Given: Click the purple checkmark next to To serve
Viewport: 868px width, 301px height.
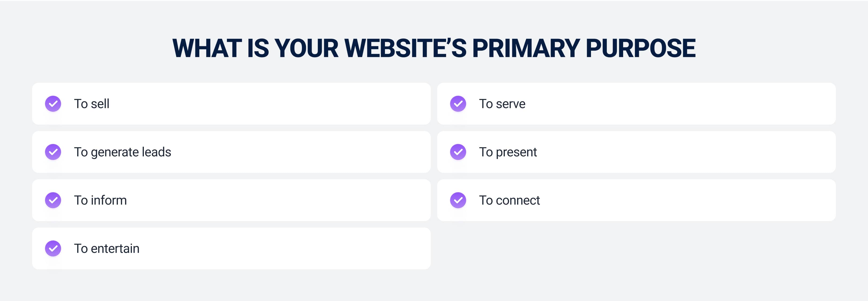Looking at the screenshot, I should click(458, 103).
